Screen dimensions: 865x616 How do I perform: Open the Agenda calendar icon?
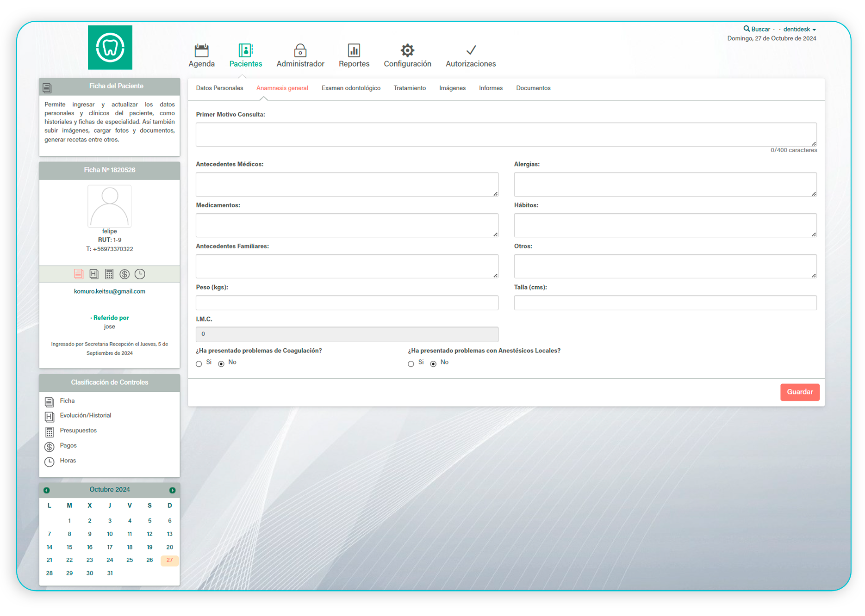click(x=201, y=50)
